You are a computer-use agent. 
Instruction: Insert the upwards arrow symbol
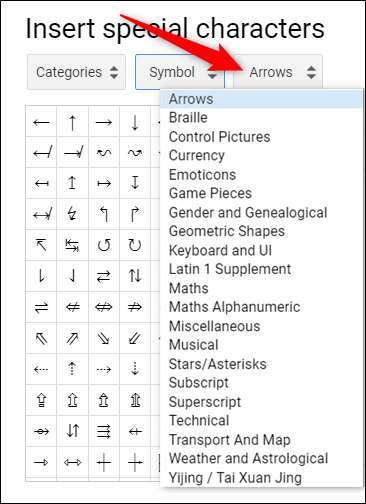click(x=72, y=122)
